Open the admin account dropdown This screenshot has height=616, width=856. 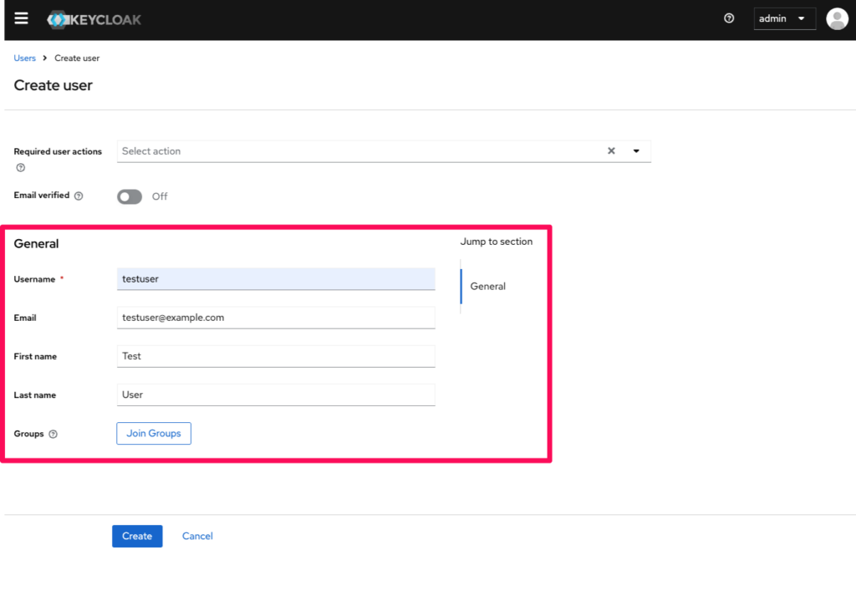[784, 18]
